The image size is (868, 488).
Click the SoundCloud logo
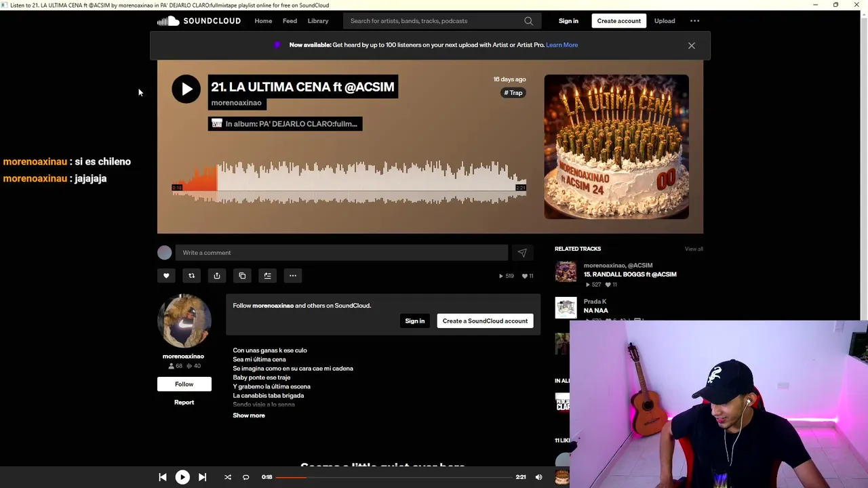click(x=199, y=21)
